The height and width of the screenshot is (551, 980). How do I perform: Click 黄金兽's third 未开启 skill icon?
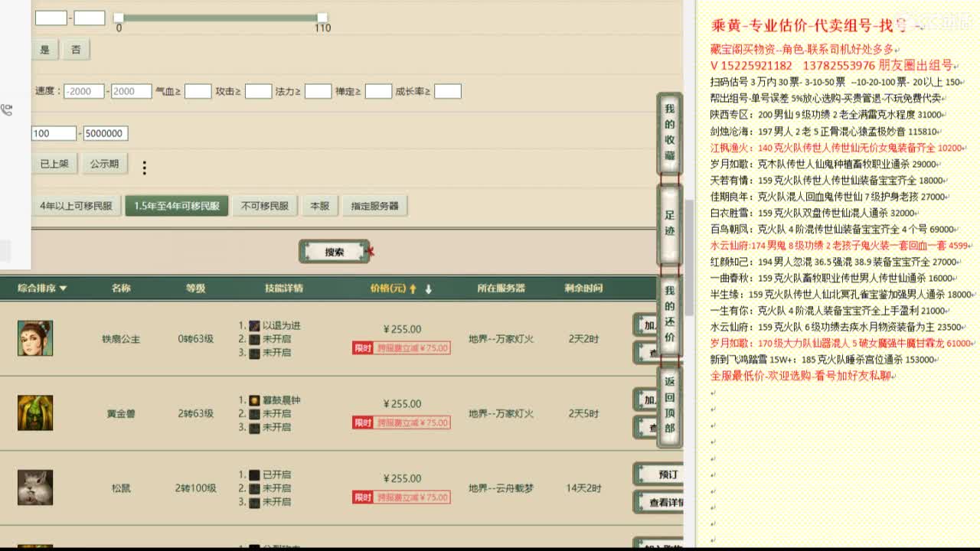pos(254,427)
